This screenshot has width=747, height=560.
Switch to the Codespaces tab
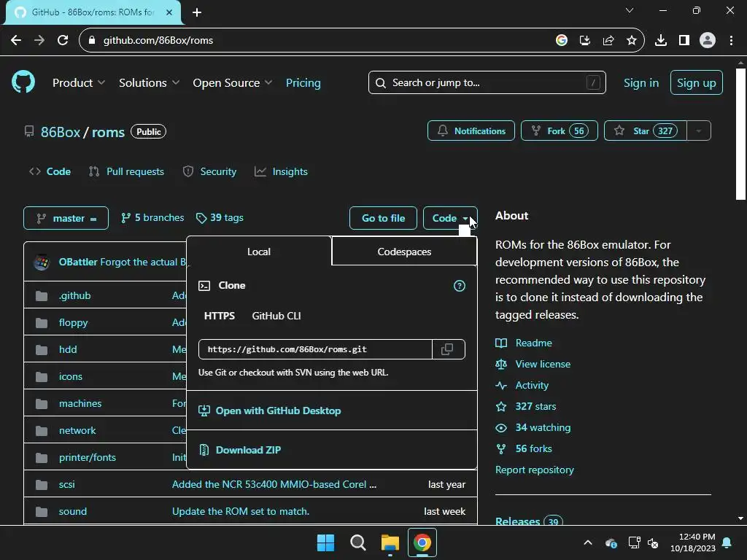[404, 252]
